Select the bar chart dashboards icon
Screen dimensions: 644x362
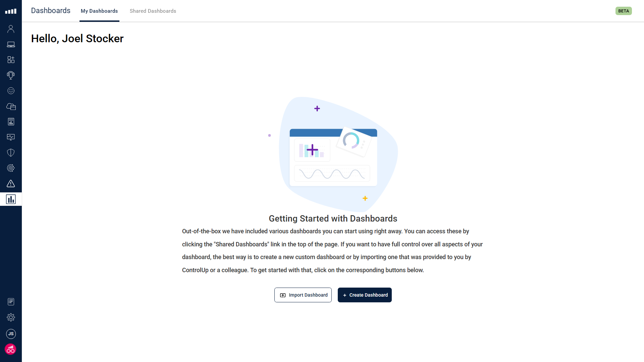point(11,199)
